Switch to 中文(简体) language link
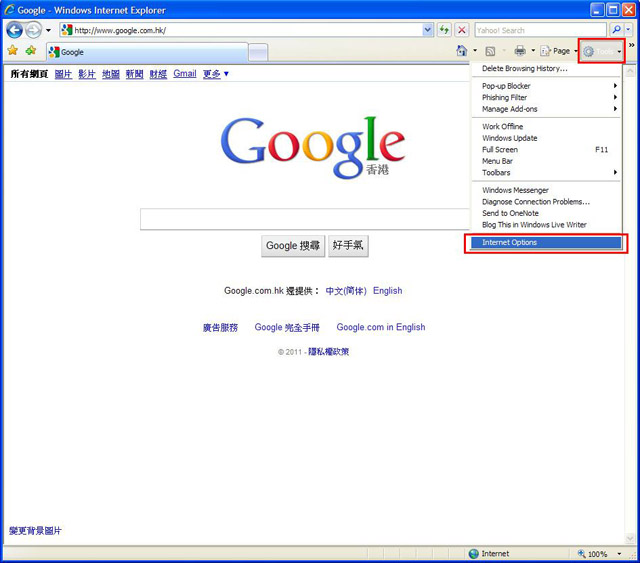The width and height of the screenshot is (640, 563). coord(346,291)
